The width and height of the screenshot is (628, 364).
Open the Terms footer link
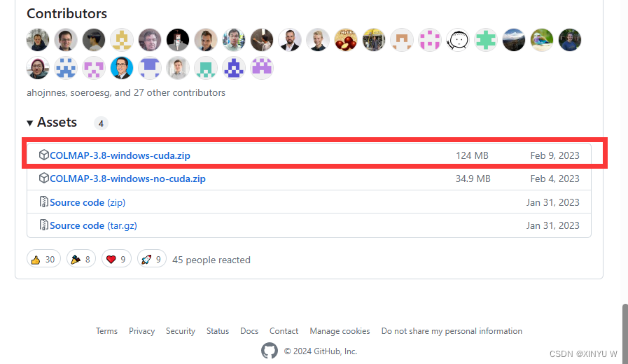(106, 331)
